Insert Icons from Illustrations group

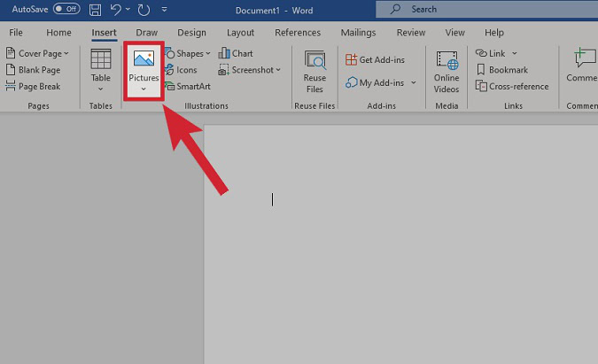(182, 70)
